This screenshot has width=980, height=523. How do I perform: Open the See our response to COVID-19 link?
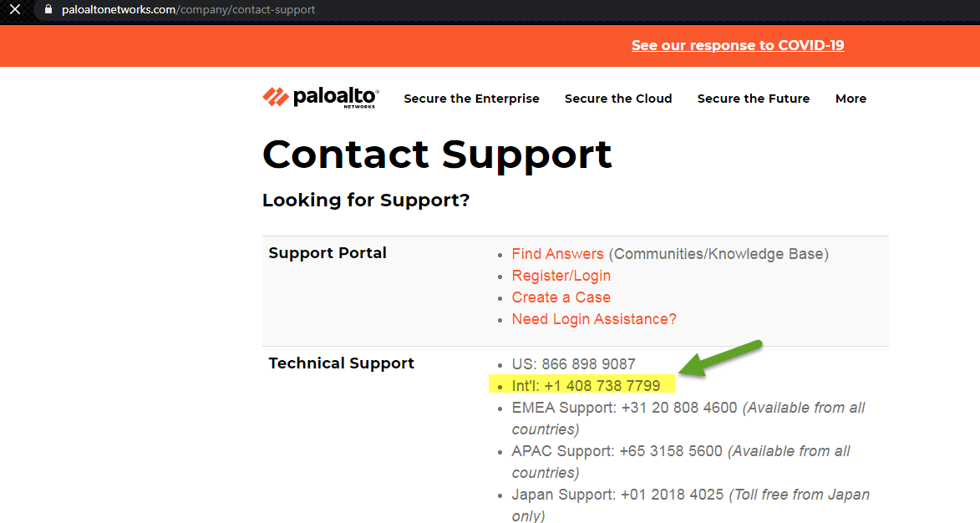pos(738,46)
